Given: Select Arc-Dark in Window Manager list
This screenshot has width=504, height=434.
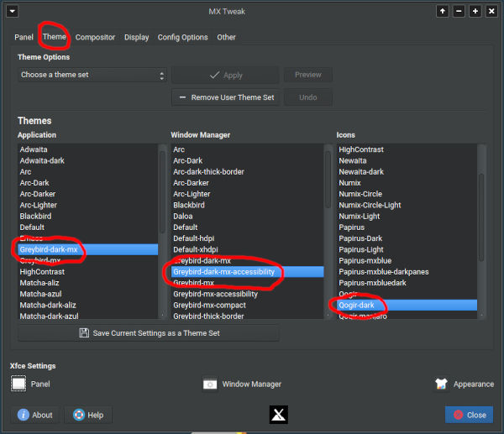Looking at the screenshot, I should point(247,160).
